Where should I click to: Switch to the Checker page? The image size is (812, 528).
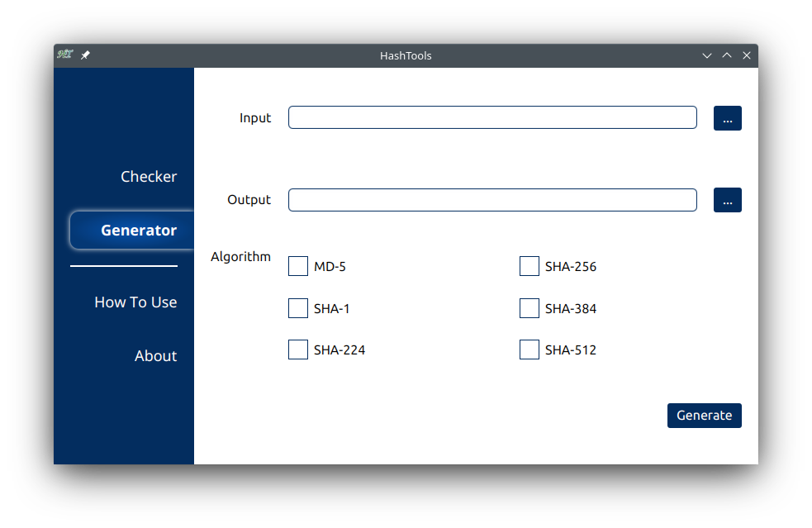click(149, 177)
